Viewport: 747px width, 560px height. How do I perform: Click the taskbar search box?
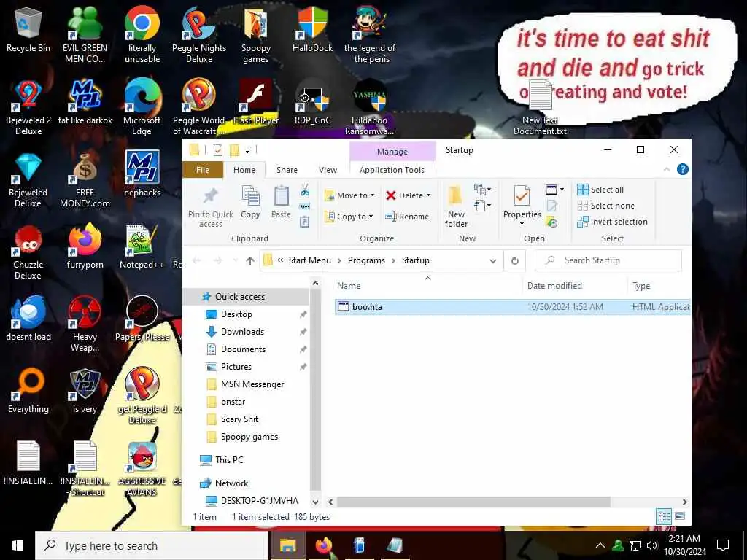(x=152, y=545)
